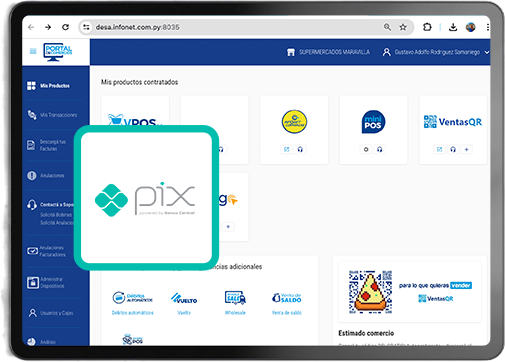Image resolution: width=505 pixels, height=362 pixels.
Task: Click the Pix logo highlighted card
Action: tap(146, 198)
